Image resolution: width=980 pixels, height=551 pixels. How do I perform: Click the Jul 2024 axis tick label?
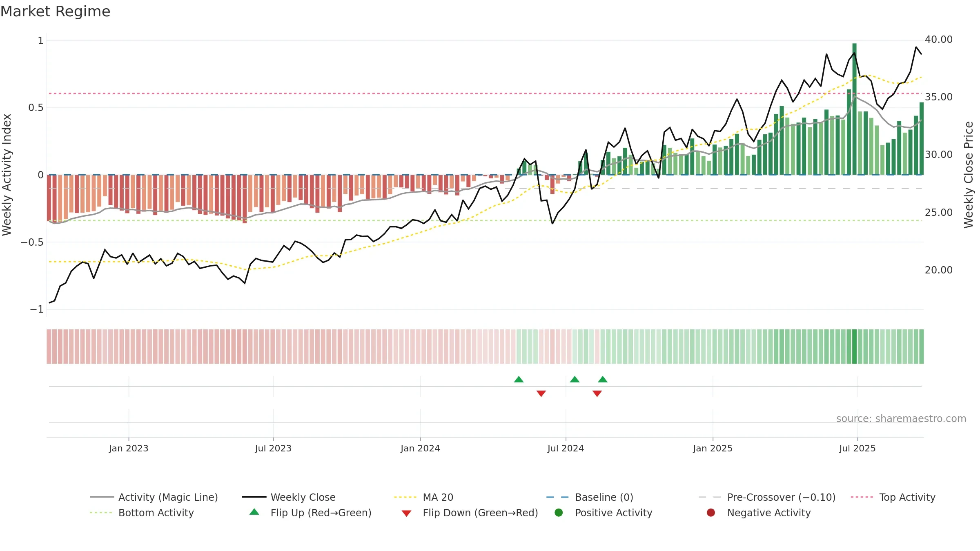click(x=566, y=449)
